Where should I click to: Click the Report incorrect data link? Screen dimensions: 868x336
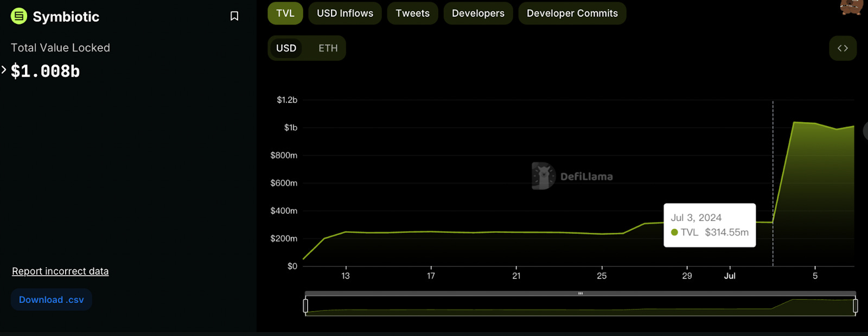60,271
